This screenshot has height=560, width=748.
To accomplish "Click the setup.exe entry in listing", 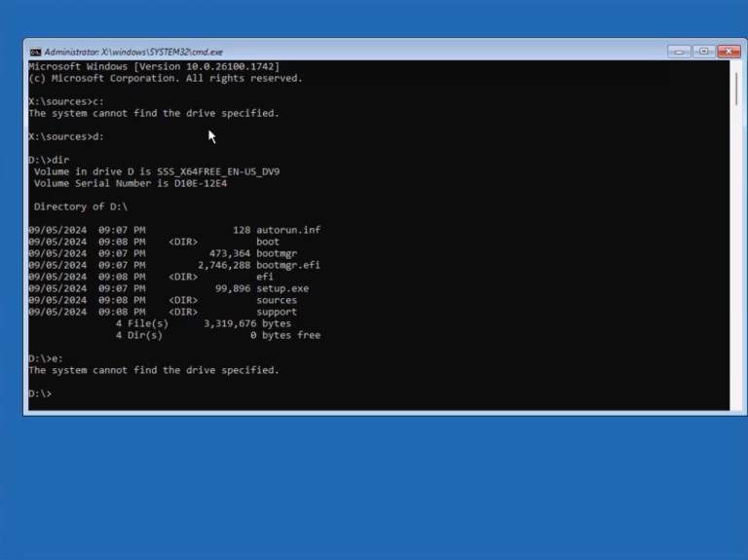I will tap(282, 288).
